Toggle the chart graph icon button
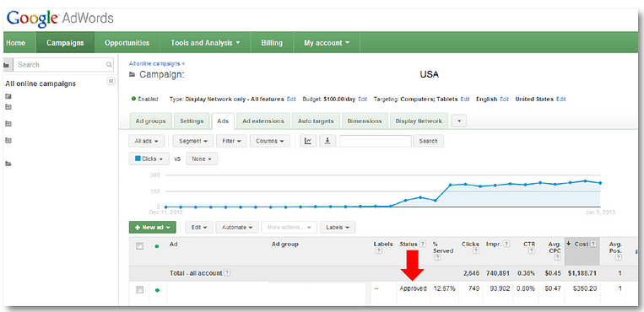Screen dimensions: 644x312 [x=308, y=141]
